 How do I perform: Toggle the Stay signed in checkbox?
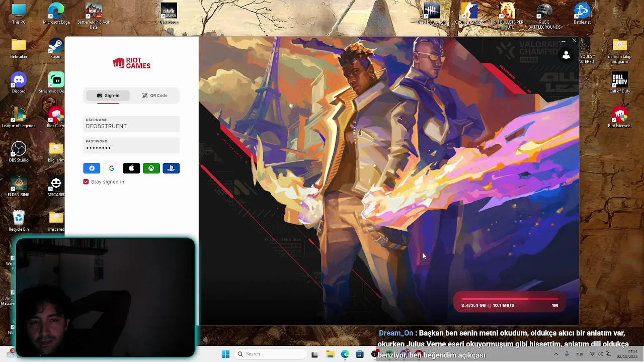pos(86,182)
